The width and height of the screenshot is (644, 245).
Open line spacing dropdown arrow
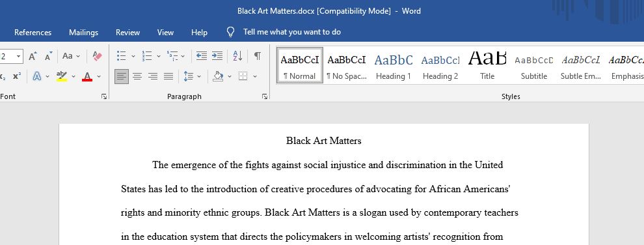[x=199, y=76]
